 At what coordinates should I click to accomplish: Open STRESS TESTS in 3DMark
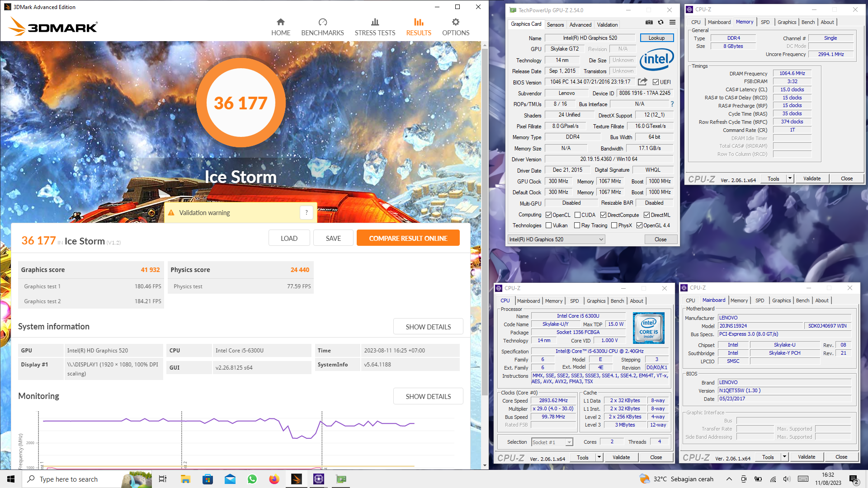pyautogui.click(x=375, y=27)
